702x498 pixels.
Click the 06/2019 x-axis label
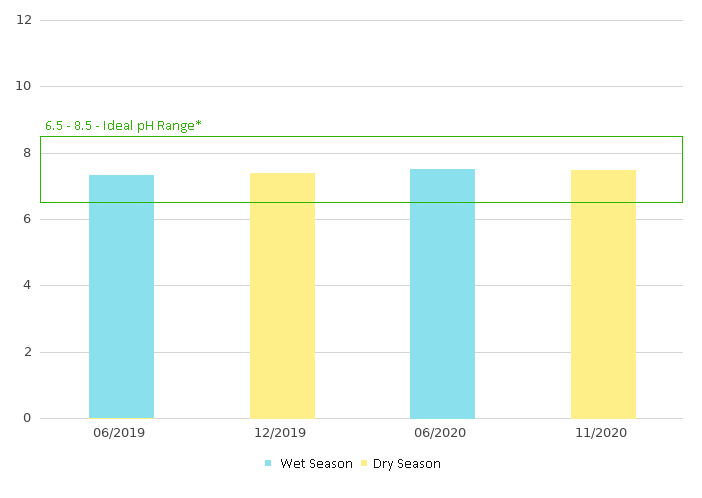coord(121,433)
